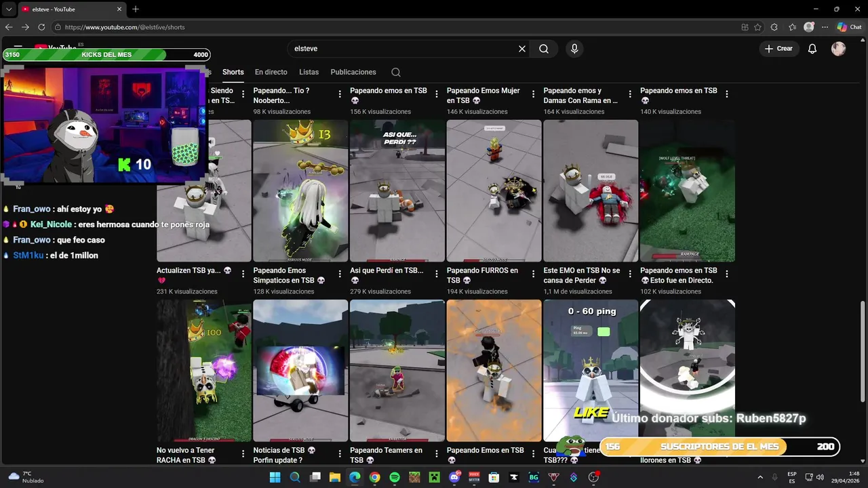Open a new browser tab with plus
This screenshot has height=488, width=868.
click(136, 9)
